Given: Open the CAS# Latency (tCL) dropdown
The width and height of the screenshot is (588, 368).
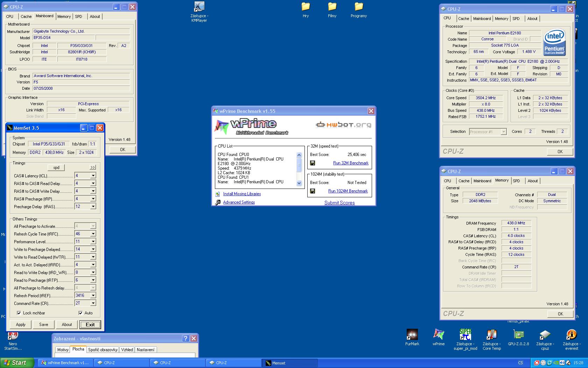Looking at the screenshot, I should click(x=93, y=176).
